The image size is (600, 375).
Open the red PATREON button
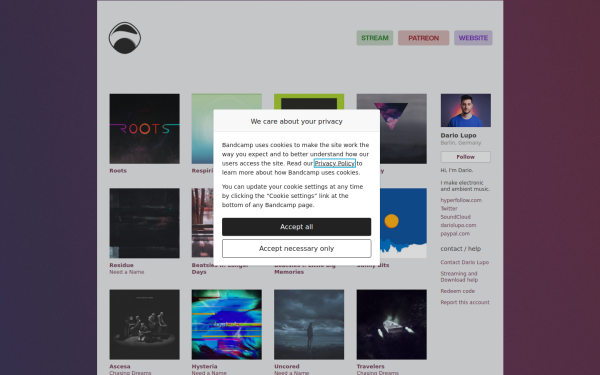423,38
